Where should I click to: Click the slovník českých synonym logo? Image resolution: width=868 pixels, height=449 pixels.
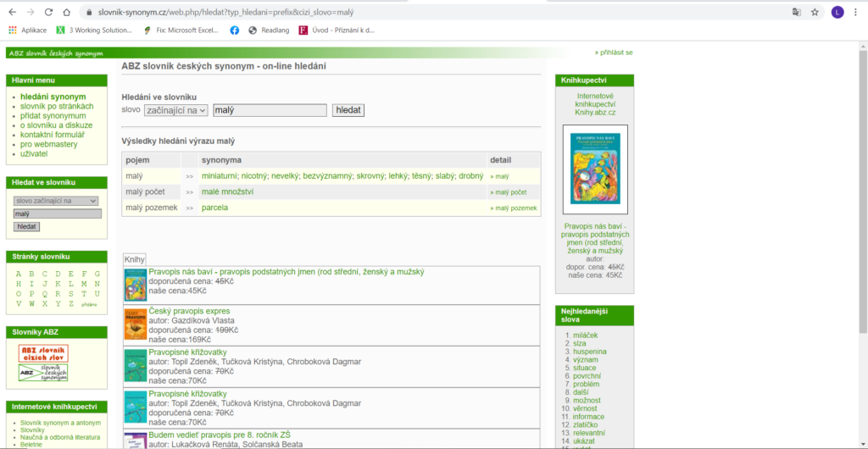[x=43, y=372]
